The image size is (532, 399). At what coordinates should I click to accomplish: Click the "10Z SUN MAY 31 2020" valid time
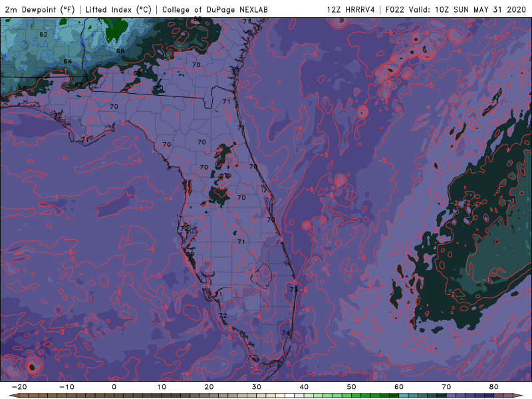click(480, 10)
